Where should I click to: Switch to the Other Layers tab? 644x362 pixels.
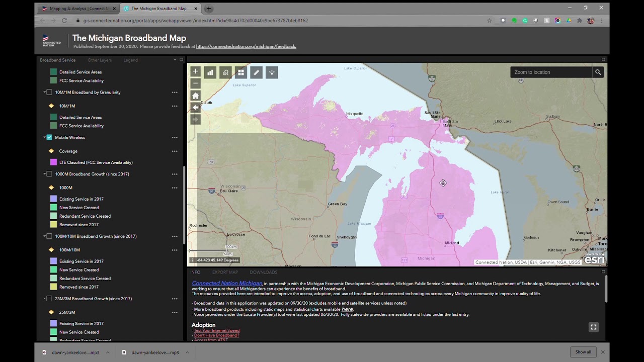pyautogui.click(x=100, y=60)
